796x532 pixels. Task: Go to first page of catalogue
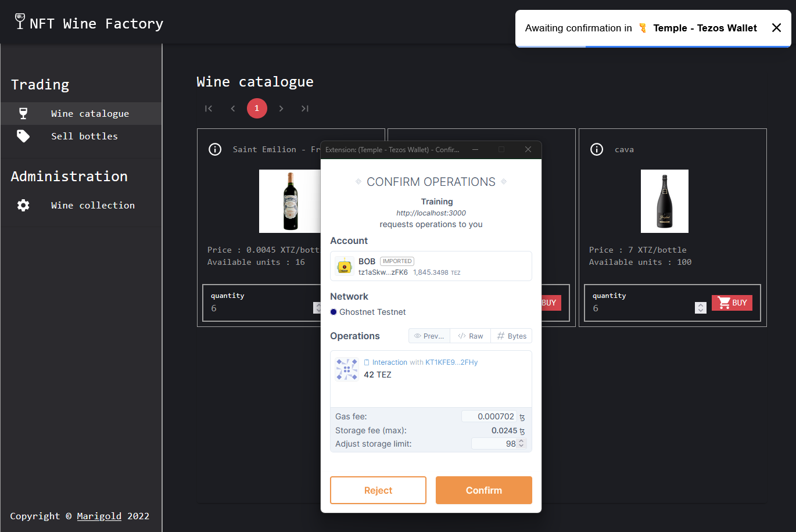[209, 109]
